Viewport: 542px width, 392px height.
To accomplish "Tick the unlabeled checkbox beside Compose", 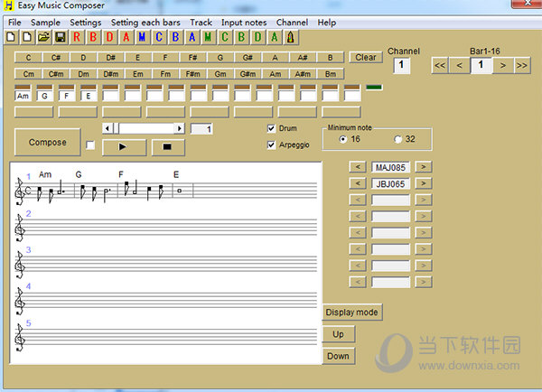I will point(90,145).
